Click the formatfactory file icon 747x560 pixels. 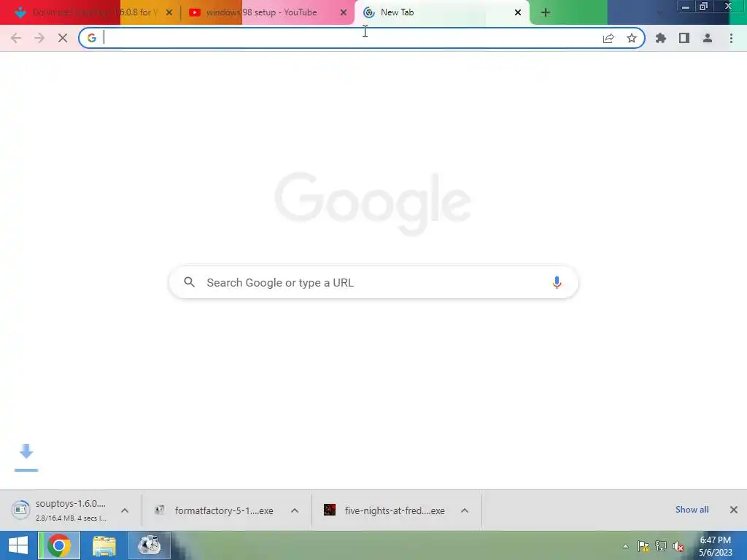click(160, 510)
